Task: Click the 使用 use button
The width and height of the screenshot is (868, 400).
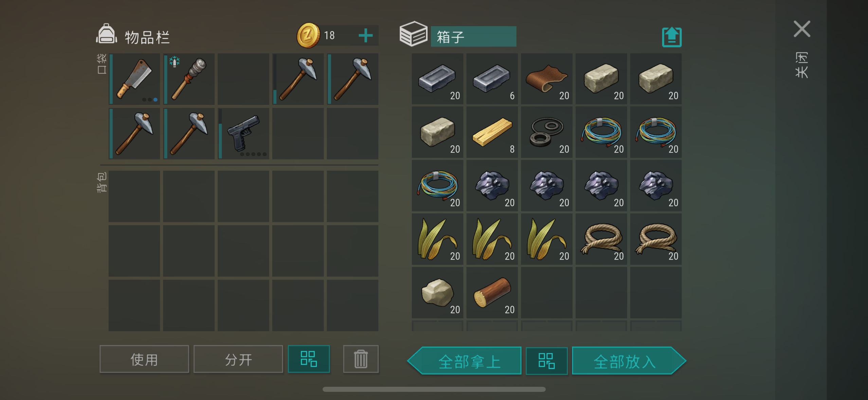Action: coord(144,359)
